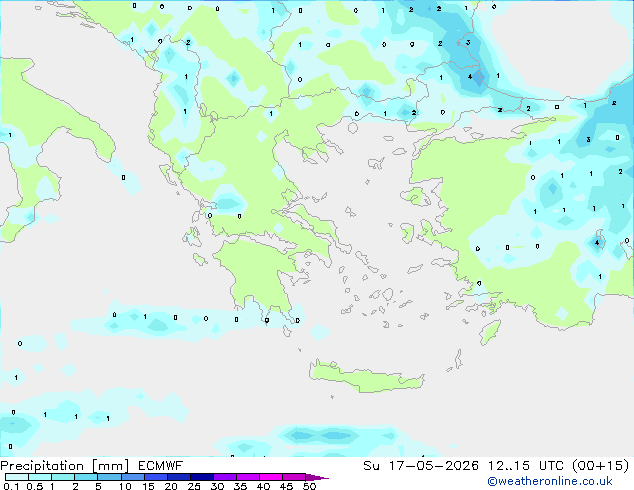Click the 0.1–0.5 mm legend color swatch

[x=17, y=477]
